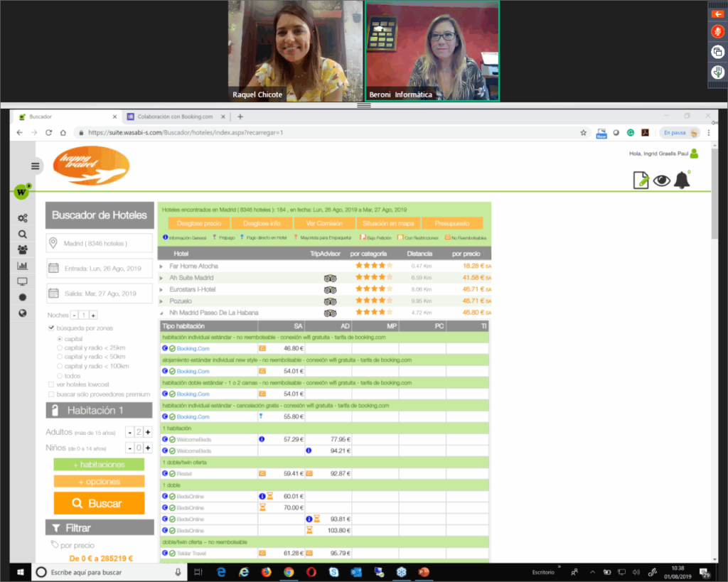Open the search icon in the left sidebar
Viewport: 728px width, 582px height.
pos(22,234)
